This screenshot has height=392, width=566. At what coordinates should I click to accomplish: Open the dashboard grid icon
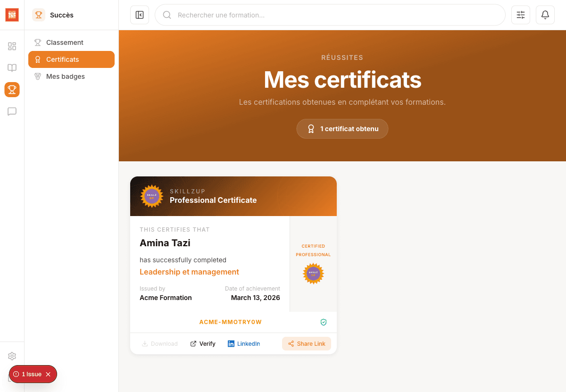tap(12, 46)
